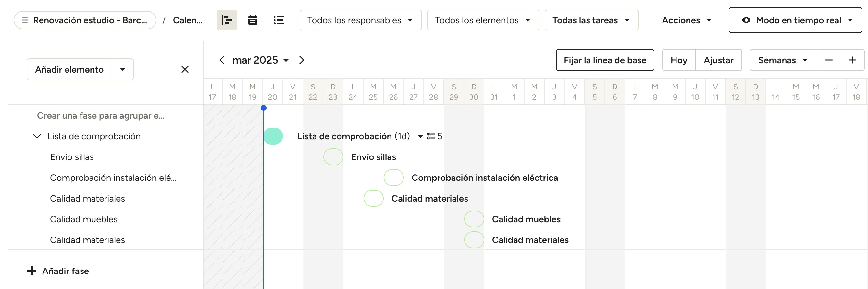Open Todos los responsables dropdown
The height and width of the screenshot is (289, 868).
tap(360, 20)
